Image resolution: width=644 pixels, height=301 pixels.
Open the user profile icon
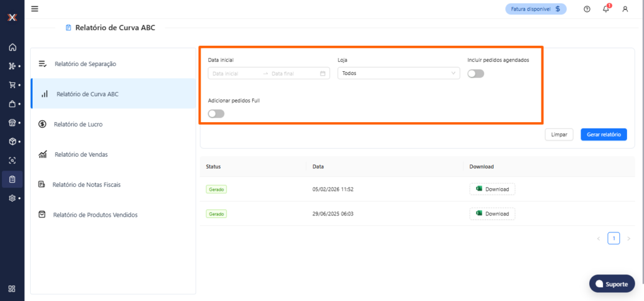[x=625, y=9]
